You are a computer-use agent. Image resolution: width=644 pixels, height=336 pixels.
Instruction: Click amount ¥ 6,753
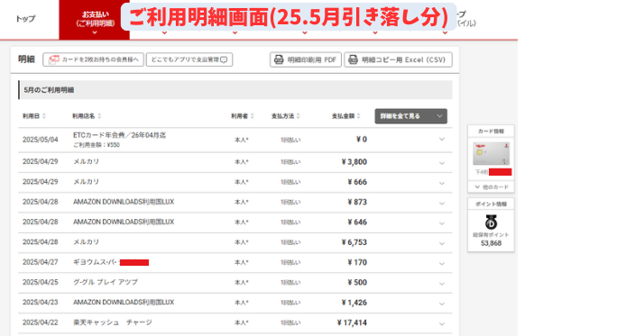point(354,242)
